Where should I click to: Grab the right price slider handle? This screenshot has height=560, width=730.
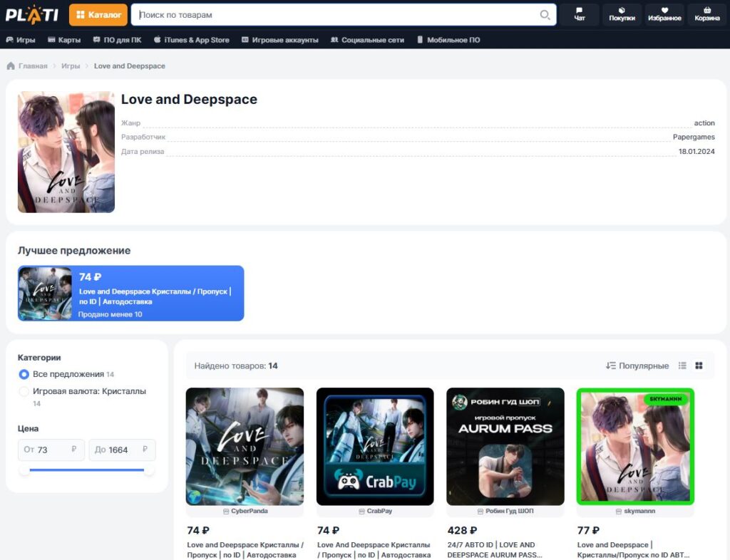(149, 470)
